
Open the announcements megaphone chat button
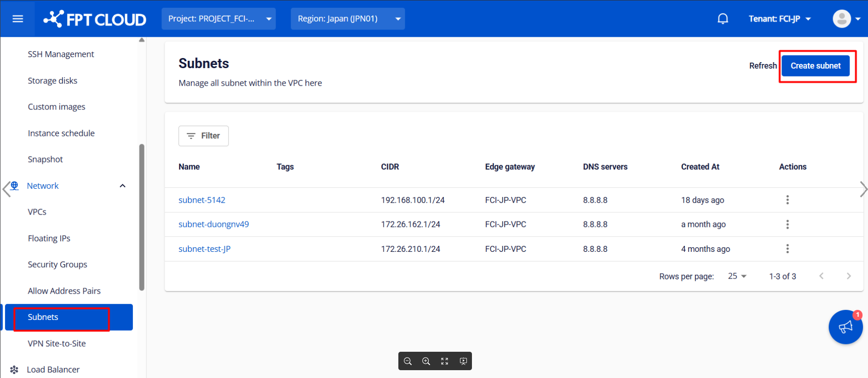point(845,327)
